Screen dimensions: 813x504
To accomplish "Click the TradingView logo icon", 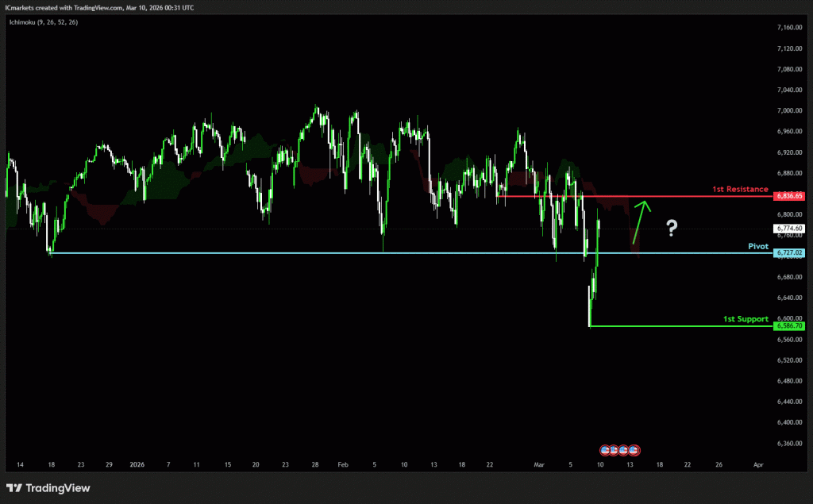I will point(15,488).
